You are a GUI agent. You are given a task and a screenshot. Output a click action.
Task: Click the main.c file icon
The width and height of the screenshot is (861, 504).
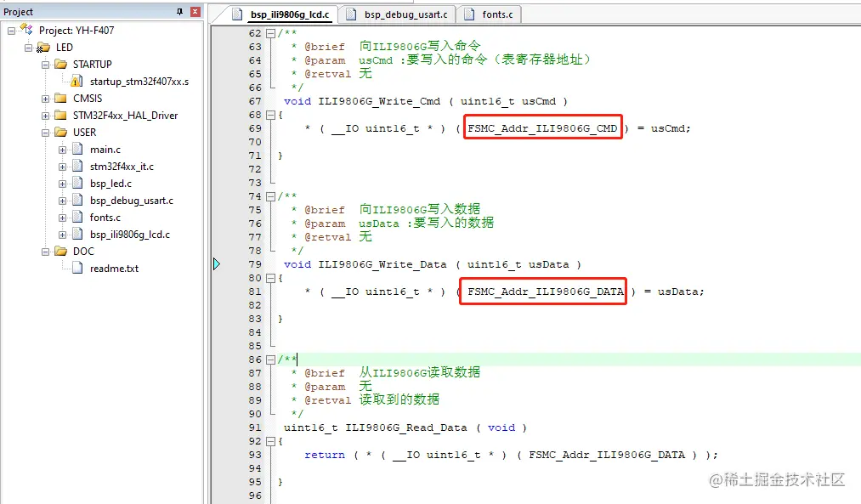coord(78,149)
